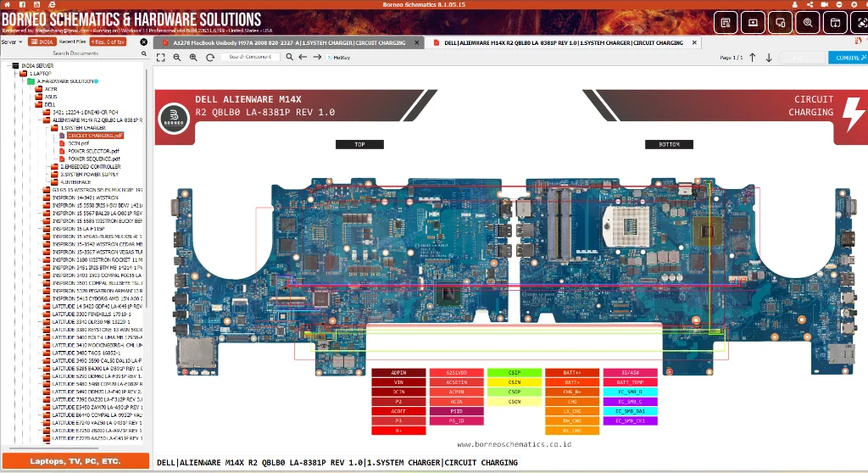Click the Search Component input field

pos(250,57)
